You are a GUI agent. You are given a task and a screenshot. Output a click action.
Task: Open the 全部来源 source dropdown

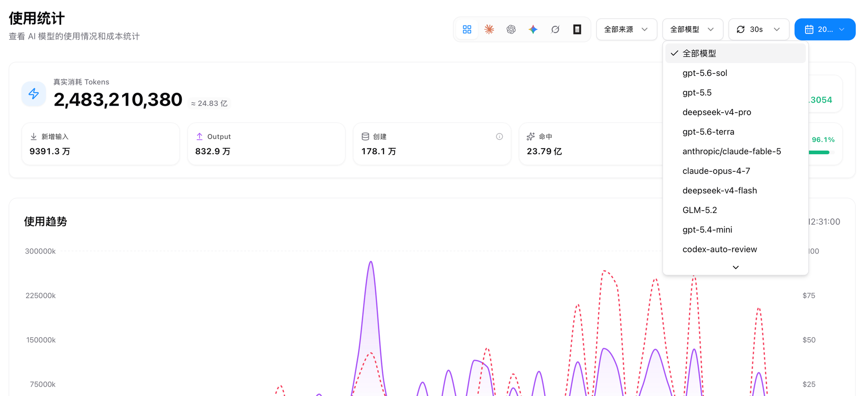pyautogui.click(x=627, y=29)
